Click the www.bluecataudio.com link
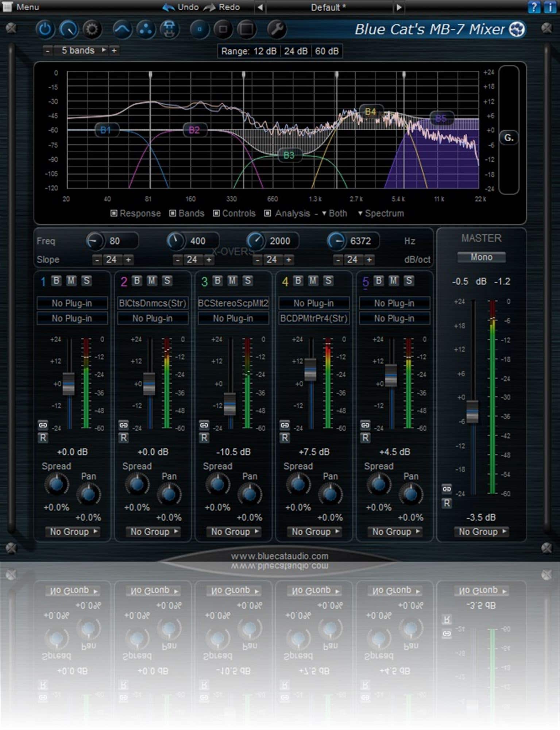This screenshot has width=560, height=730. click(x=279, y=556)
